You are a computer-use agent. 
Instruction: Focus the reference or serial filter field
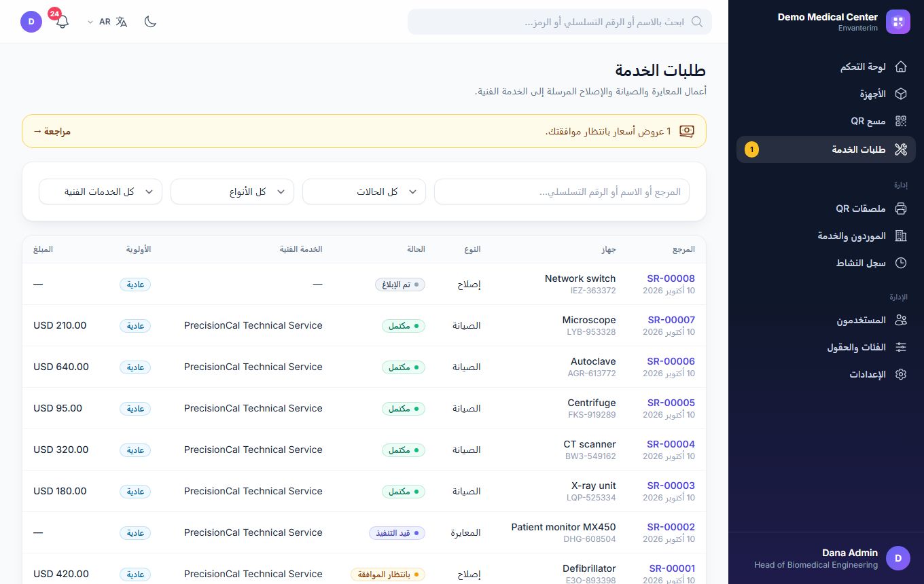(x=562, y=191)
